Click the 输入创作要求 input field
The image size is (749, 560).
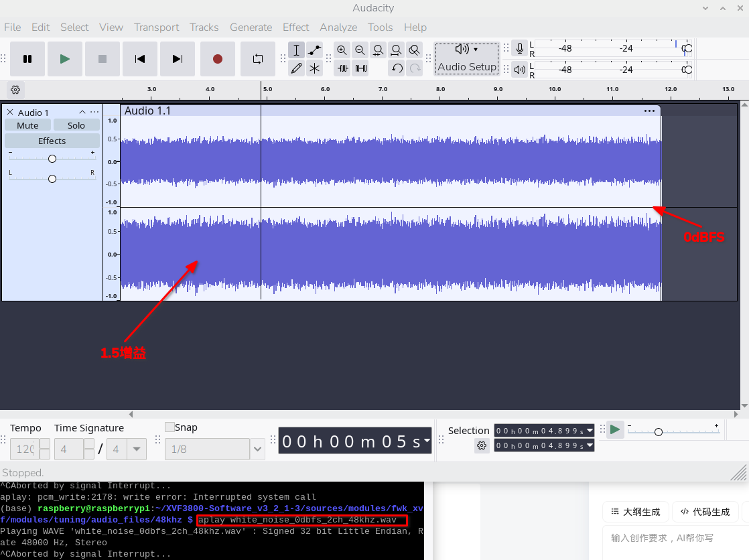click(x=676, y=543)
